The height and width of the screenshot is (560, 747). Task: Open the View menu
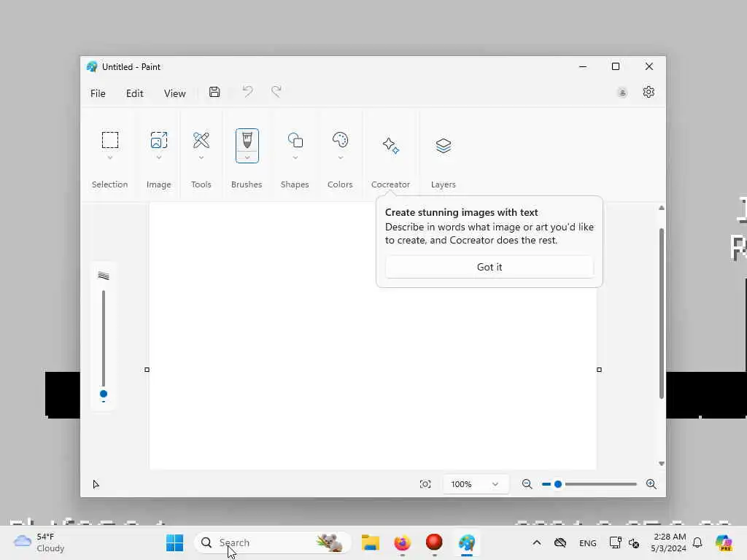tap(175, 93)
